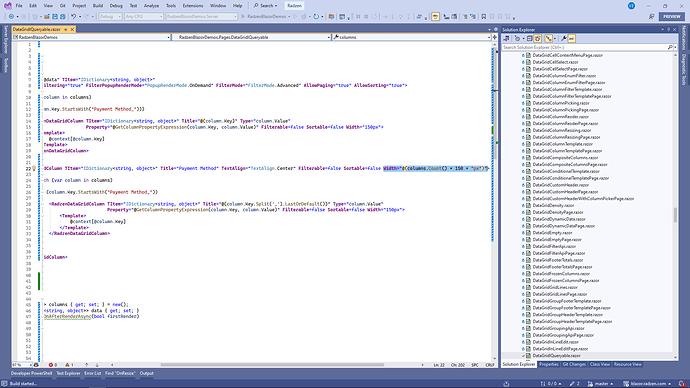Open the File menu
Screen dimensions: 690x388
pyautogui.click(x=19, y=6)
